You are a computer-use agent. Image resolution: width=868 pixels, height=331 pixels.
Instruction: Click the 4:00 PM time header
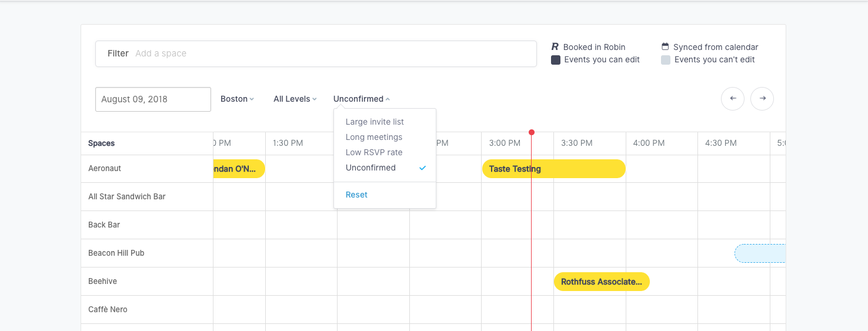649,143
